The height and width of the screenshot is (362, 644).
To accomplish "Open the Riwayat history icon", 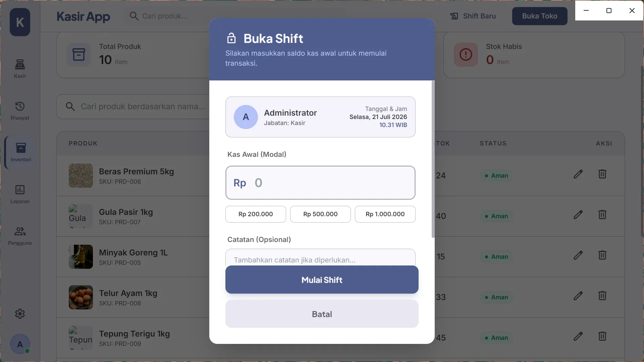I will pyautogui.click(x=20, y=106).
